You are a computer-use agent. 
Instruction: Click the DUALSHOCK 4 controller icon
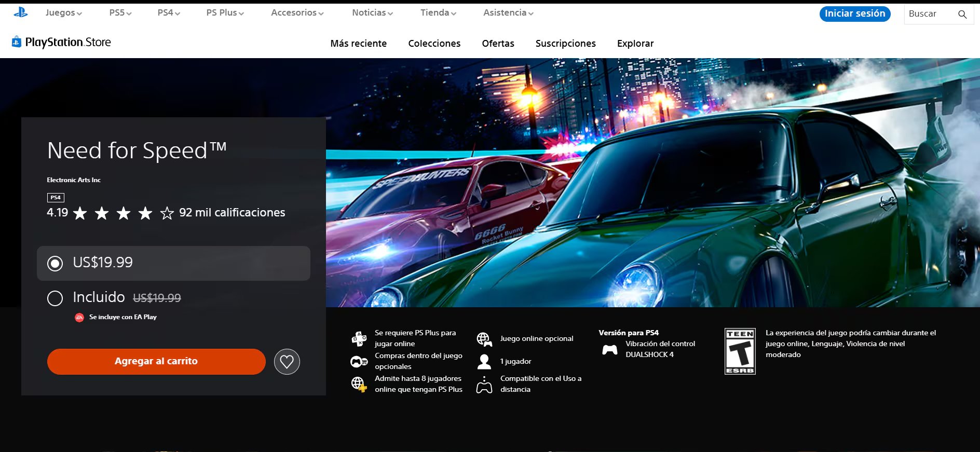610,349
